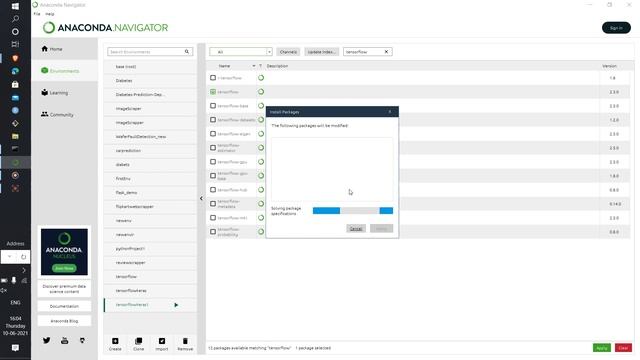Import an environment
640x360 pixels.
coord(162,344)
